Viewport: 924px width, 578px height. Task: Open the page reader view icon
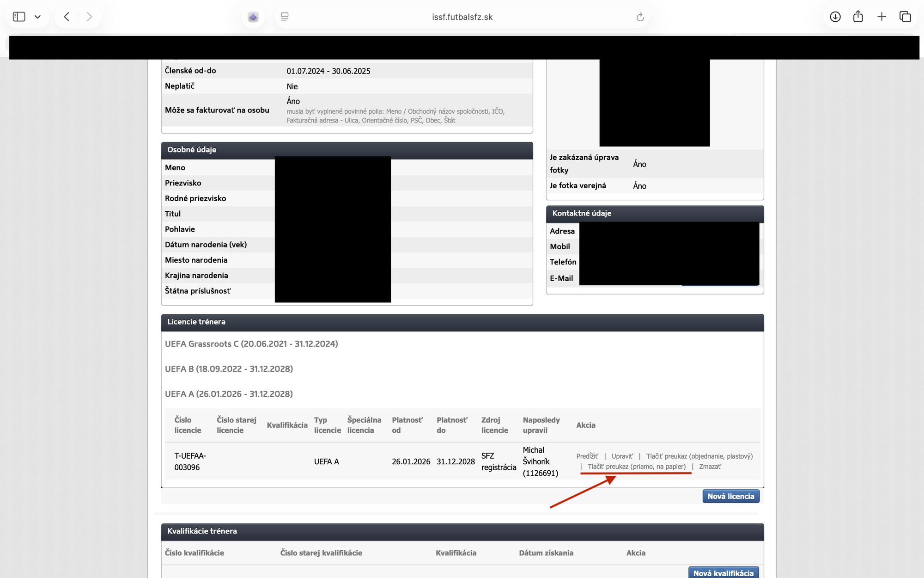click(x=285, y=17)
